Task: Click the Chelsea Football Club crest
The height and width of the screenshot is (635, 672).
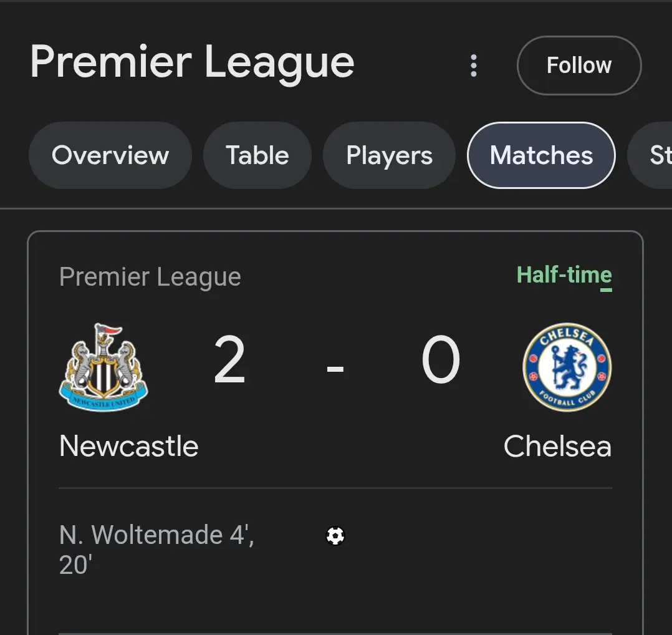Action: coord(567,367)
